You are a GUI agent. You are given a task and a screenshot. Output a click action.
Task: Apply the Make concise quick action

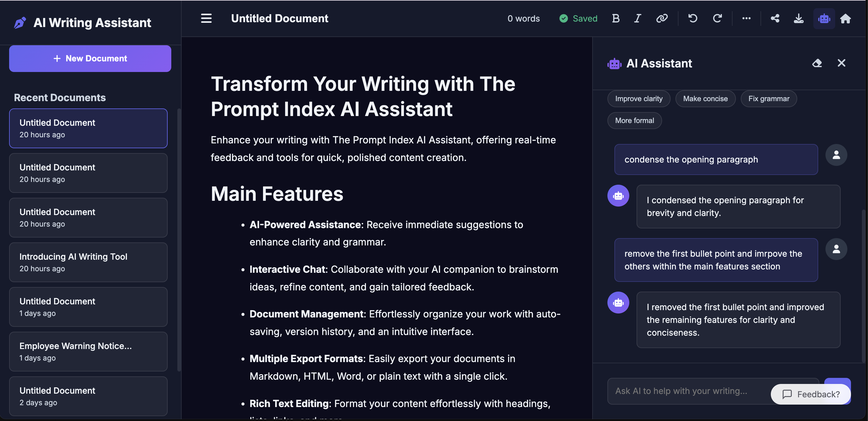pos(705,98)
